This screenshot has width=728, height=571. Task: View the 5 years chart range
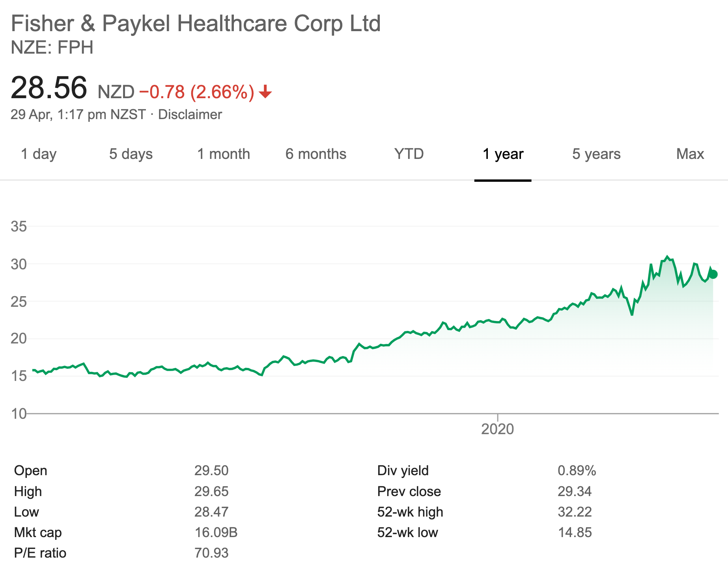[596, 154]
